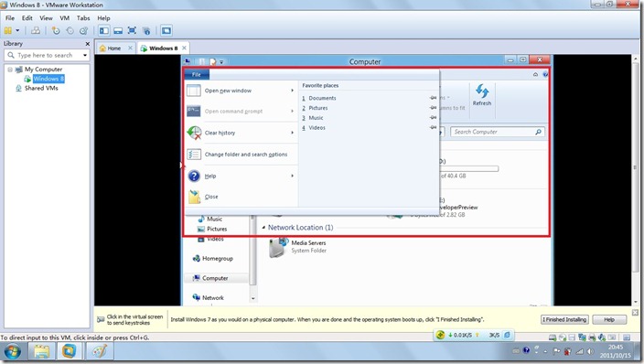The width and height of the screenshot is (644, 364).
Task: Take a snapshot of this virtual machine
Action: coord(56,30)
